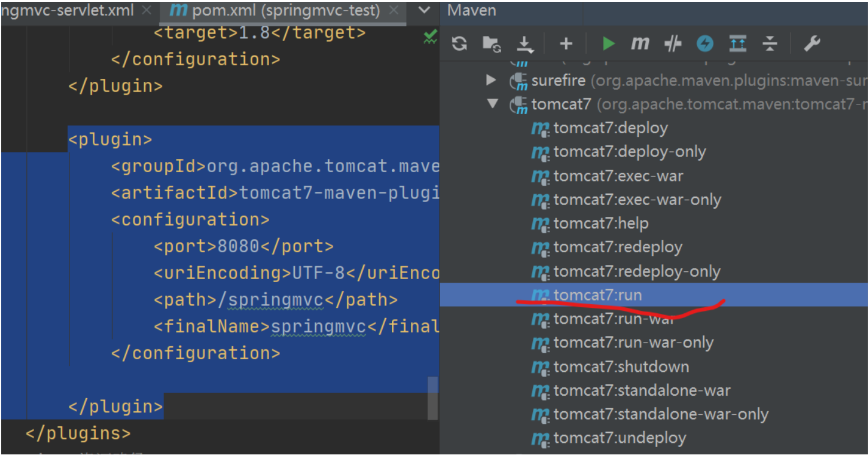
Task: Click the port value 8080
Action: tap(239, 246)
